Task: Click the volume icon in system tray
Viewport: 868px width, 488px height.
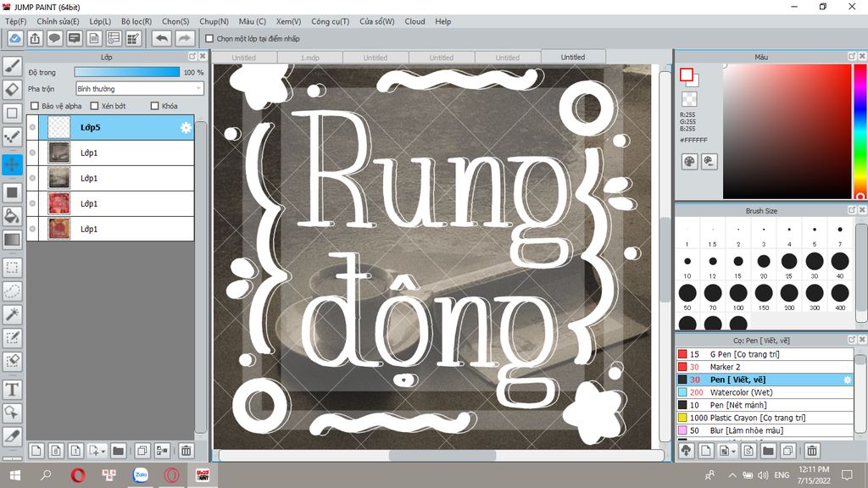Action: coord(764,475)
